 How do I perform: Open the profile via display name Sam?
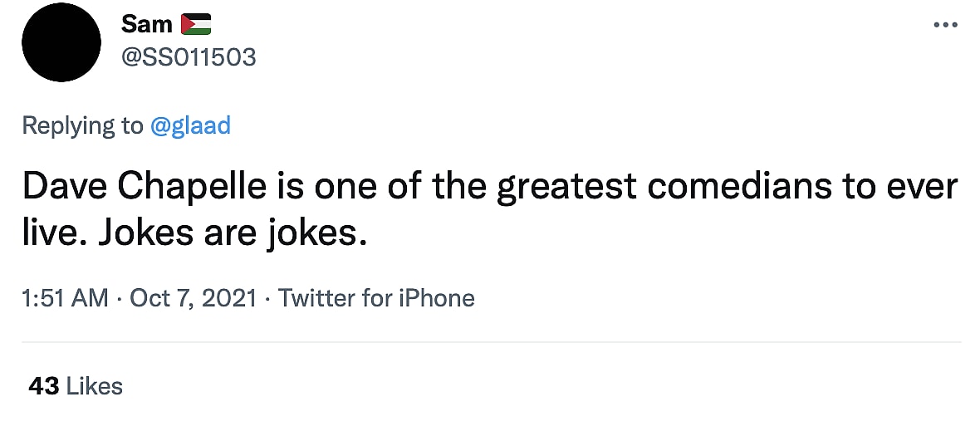(x=146, y=25)
